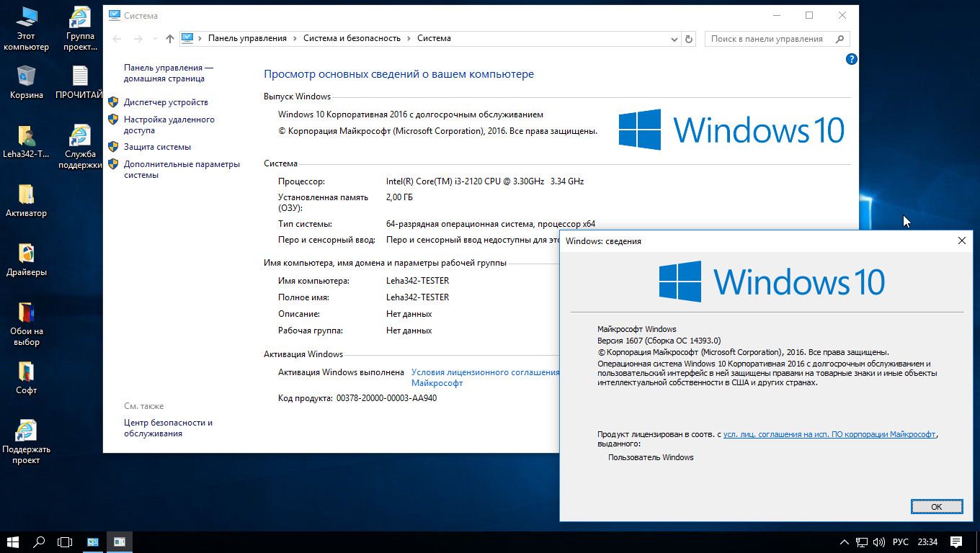
Task: Click the refresh button in address bar
Action: [x=689, y=39]
